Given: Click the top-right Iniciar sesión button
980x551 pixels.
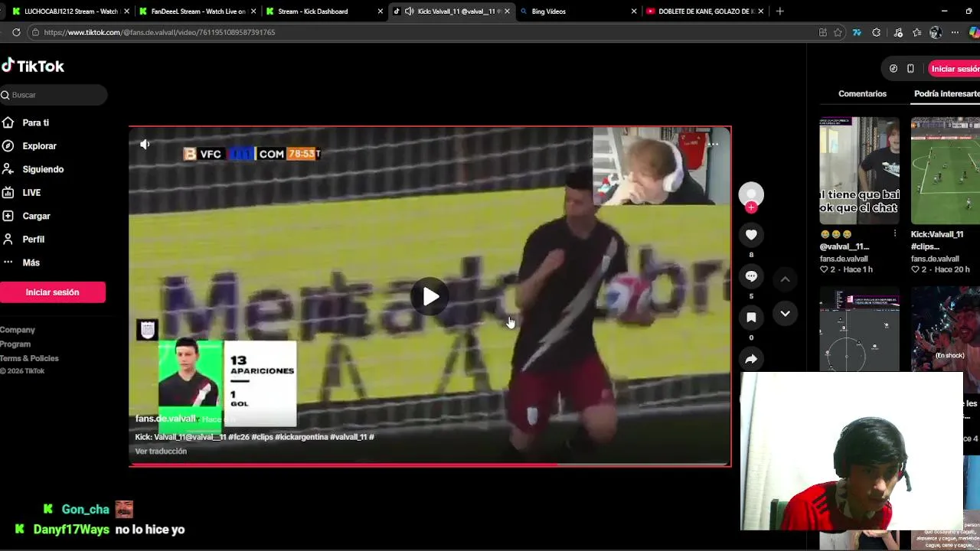Looking at the screenshot, I should tap(955, 69).
